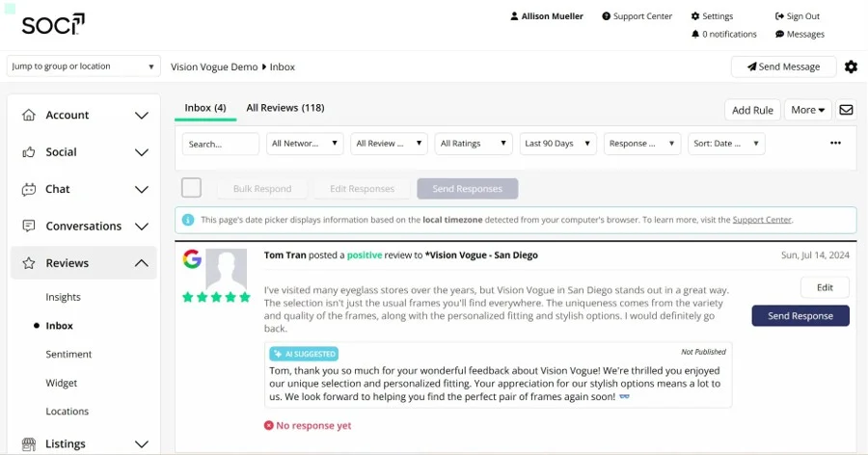Open the All Ratings filter dropdown
The height and width of the screenshot is (455, 868).
[474, 144]
